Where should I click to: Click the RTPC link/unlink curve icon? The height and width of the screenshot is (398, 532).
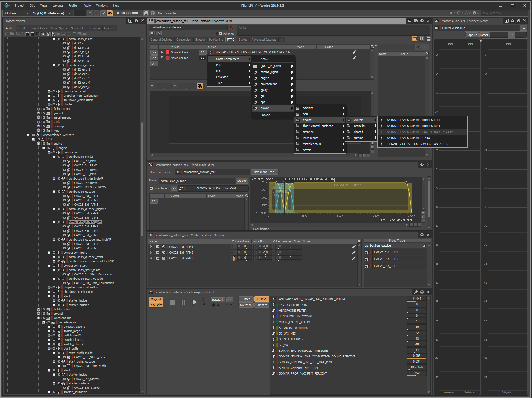point(200,86)
